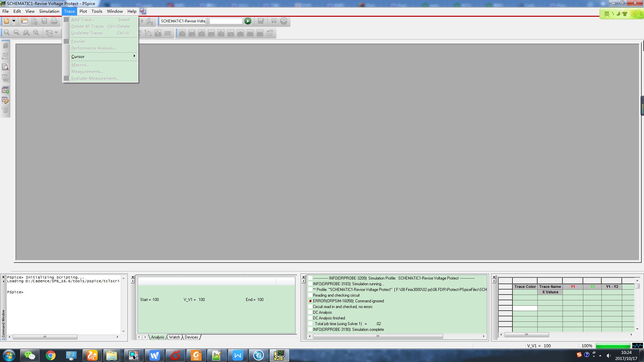Switch to the Analysis tab
The image size is (644, 362).
(x=158, y=337)
